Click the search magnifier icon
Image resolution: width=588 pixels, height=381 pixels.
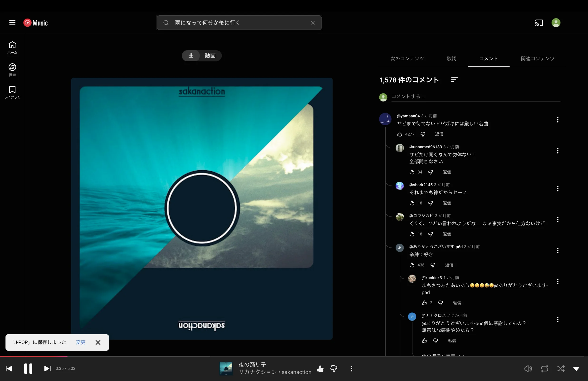[166, 23]
